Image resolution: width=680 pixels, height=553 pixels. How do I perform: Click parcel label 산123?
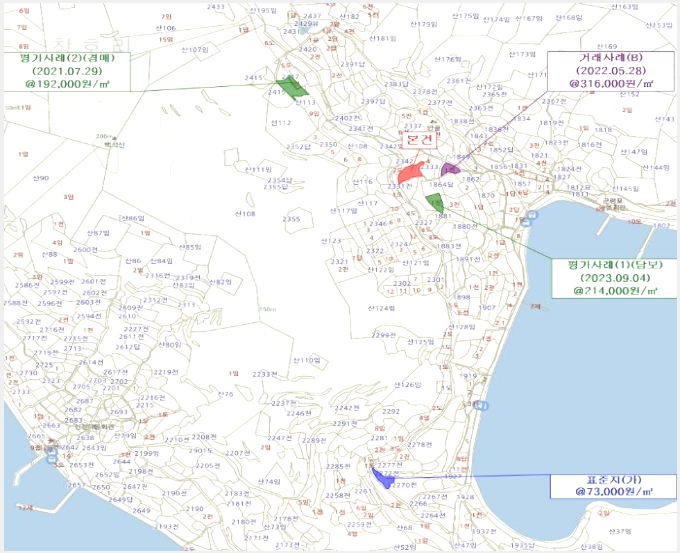[x=331, y=241]
